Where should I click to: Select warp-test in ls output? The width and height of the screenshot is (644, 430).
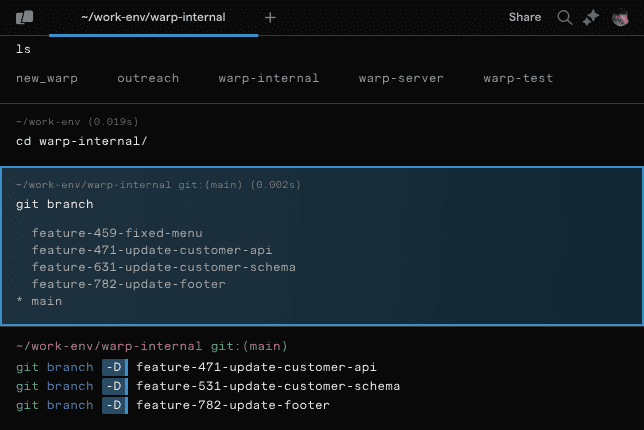(x=518, y=78)
